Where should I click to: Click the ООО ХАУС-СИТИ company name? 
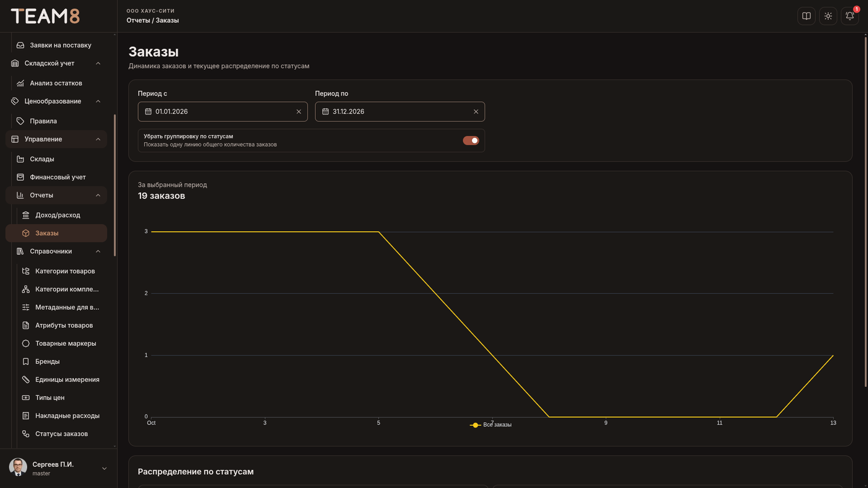[151, 11]
